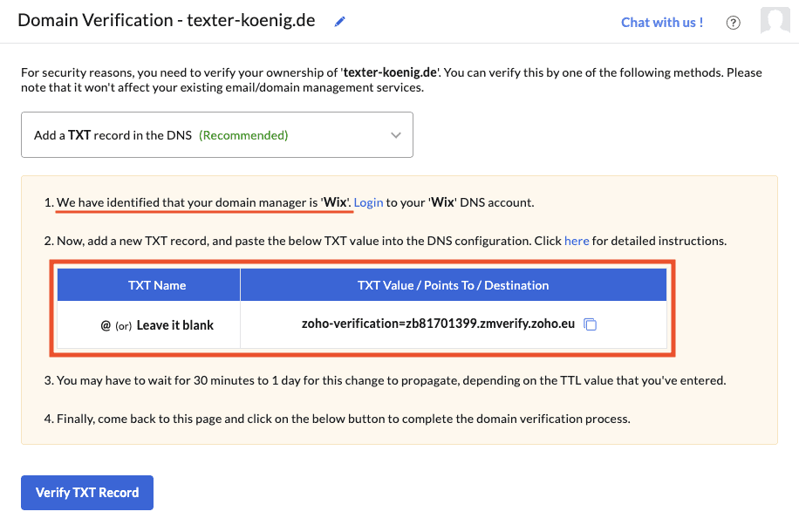Click the Verify TXT Record button
Screen dimensions: 799x532
(87, 492)
